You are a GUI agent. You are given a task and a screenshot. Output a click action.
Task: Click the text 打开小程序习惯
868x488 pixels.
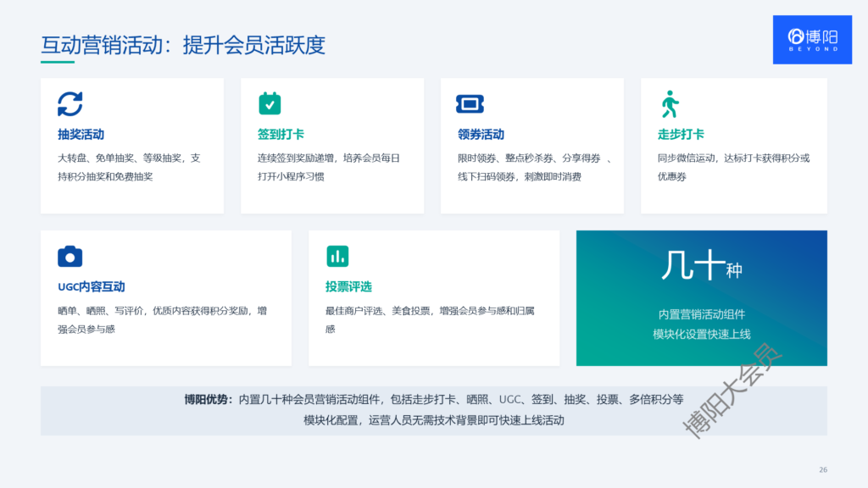[291, 176]
